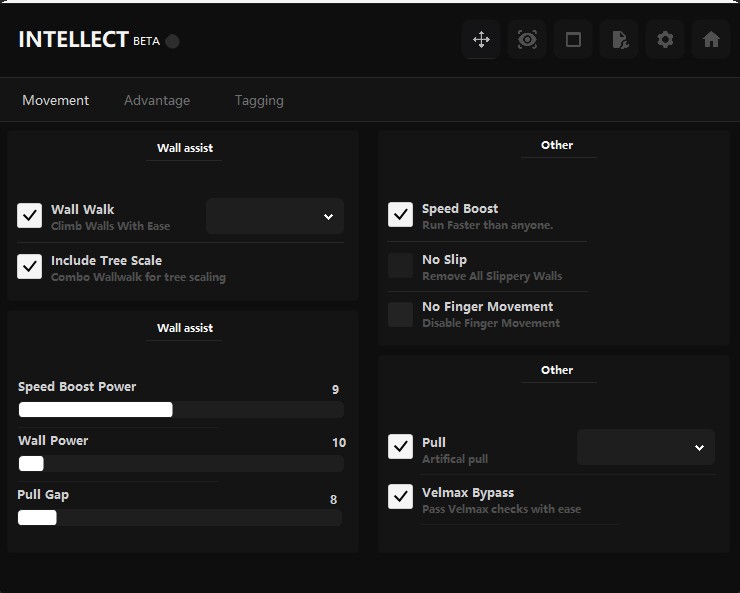This screenshot has width=740, height=593.
Task: Disable the Speed Boost checkbox
Action: pyautogui.click(x=400, y=215)
